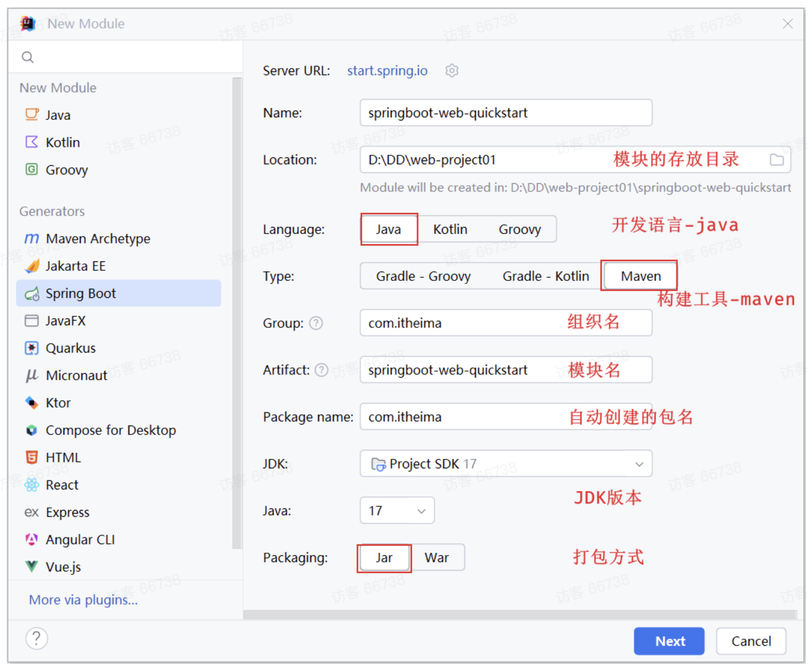This screenshot has height=669, width=812.
Task: Click the Cancel button
Action: coord(751,641)
